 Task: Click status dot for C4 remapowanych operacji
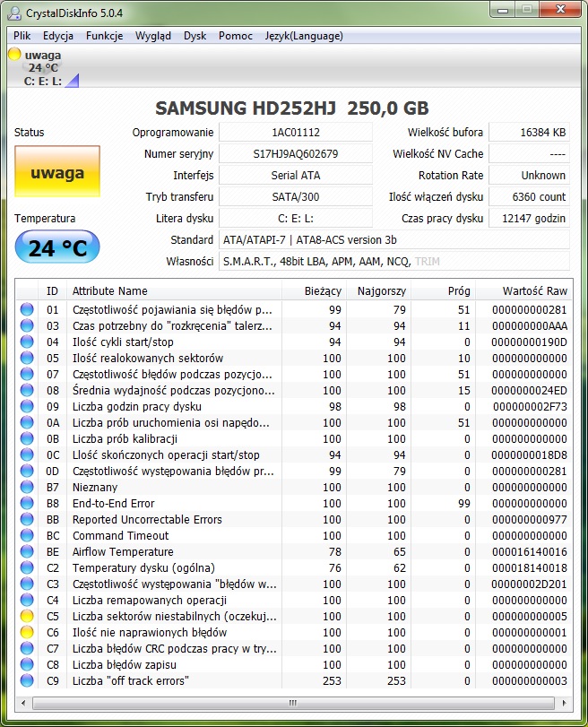(27, 600)
